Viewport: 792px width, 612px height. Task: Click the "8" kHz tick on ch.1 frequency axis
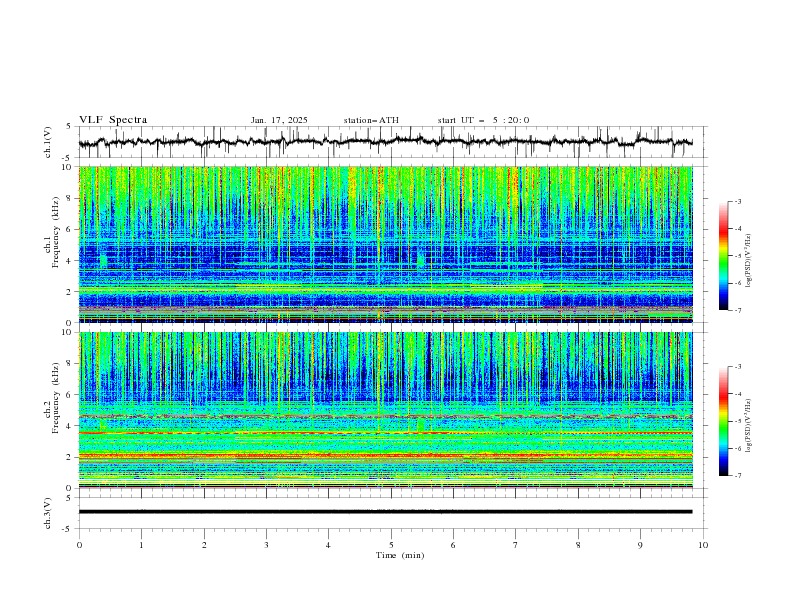click(71, 198)
